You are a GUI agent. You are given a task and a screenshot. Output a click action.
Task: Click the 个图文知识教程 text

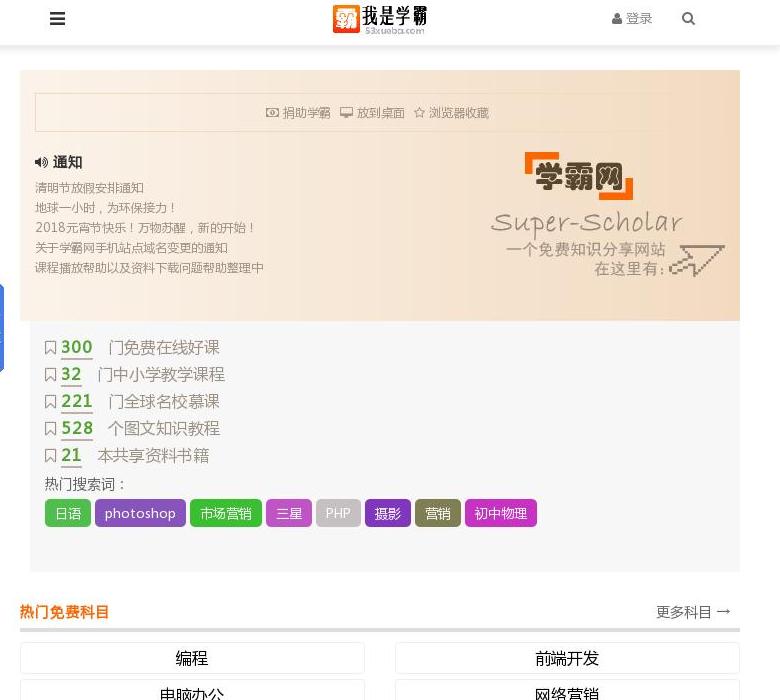(x=164, y=428)
